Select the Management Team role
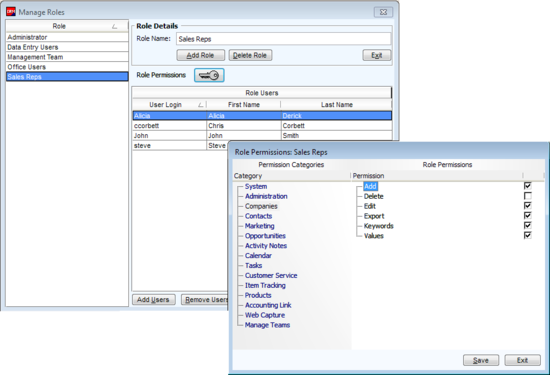 pyautogui.click(x=67, y=57)
